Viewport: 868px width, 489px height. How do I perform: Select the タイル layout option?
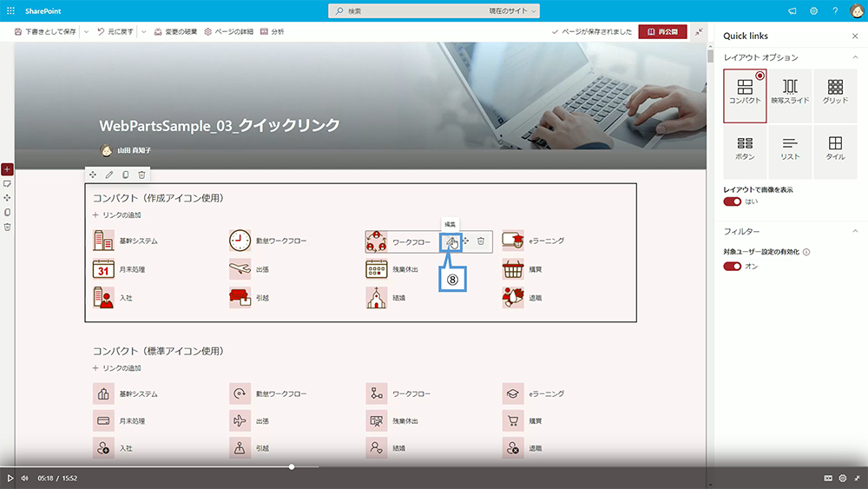click(835, 152)
